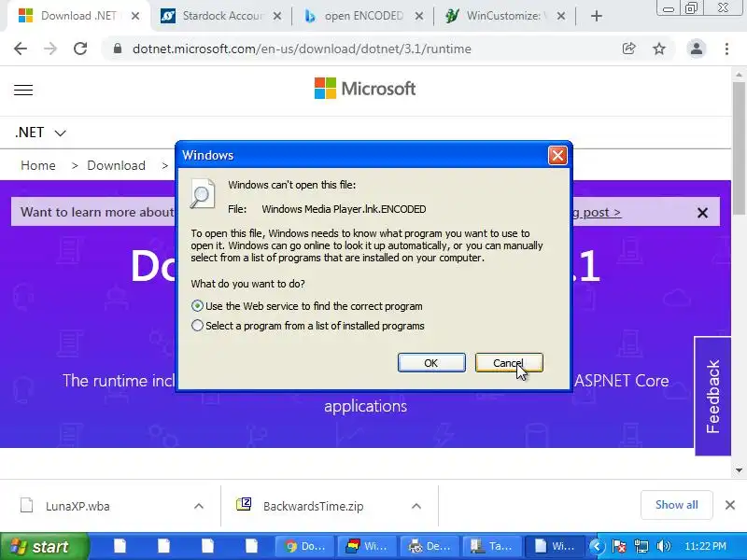
Task: Click the share page icon in address bar
Action: pos(628,49)
